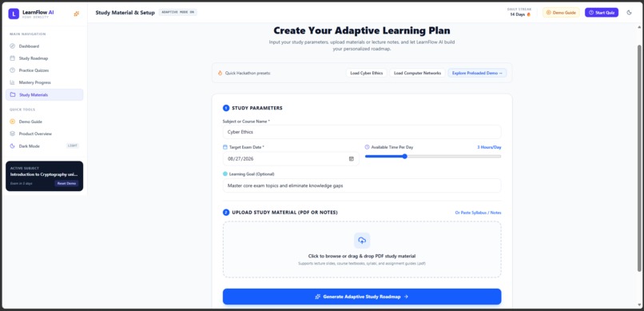Click the scrollbar up arrow

coord(639,26)
